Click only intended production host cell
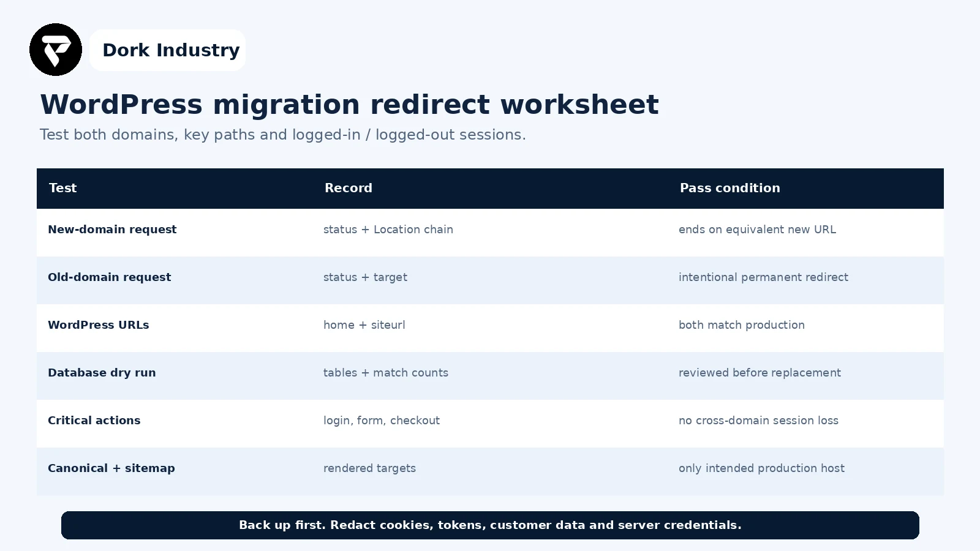 (761, 468)
